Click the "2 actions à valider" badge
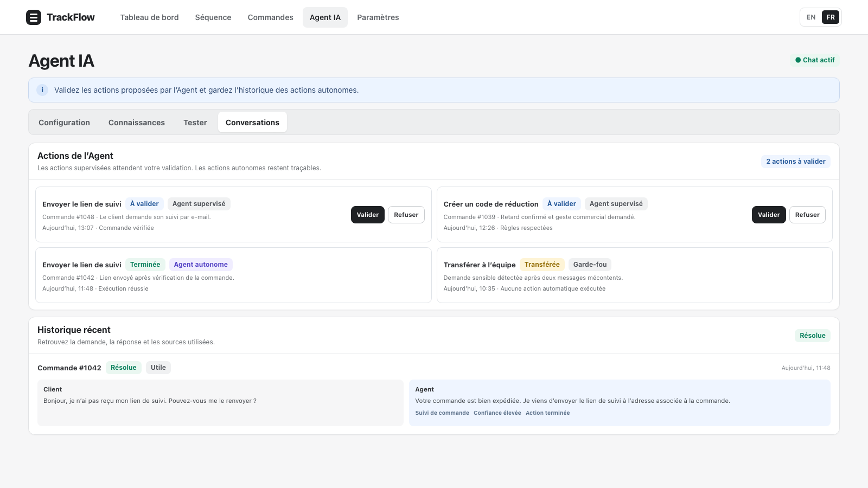Image resolution: width=868 pixels, height=488 pixels. (796, 162)
